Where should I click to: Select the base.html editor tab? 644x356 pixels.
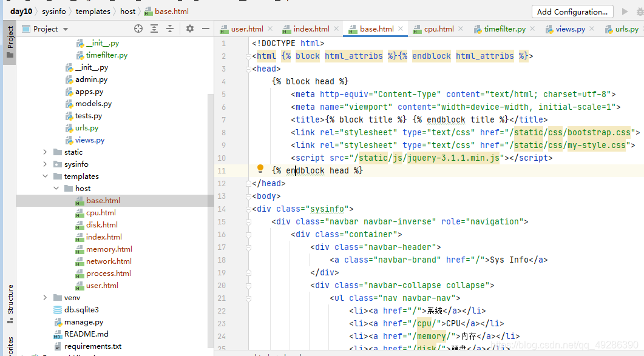(x=376, y=29)
